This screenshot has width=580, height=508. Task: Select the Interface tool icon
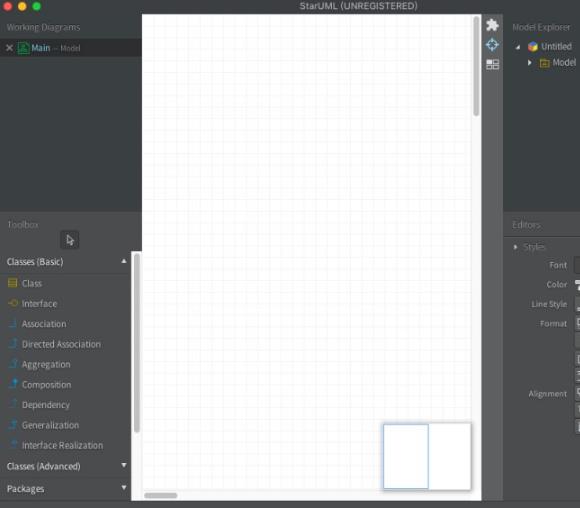coord(13,303)
